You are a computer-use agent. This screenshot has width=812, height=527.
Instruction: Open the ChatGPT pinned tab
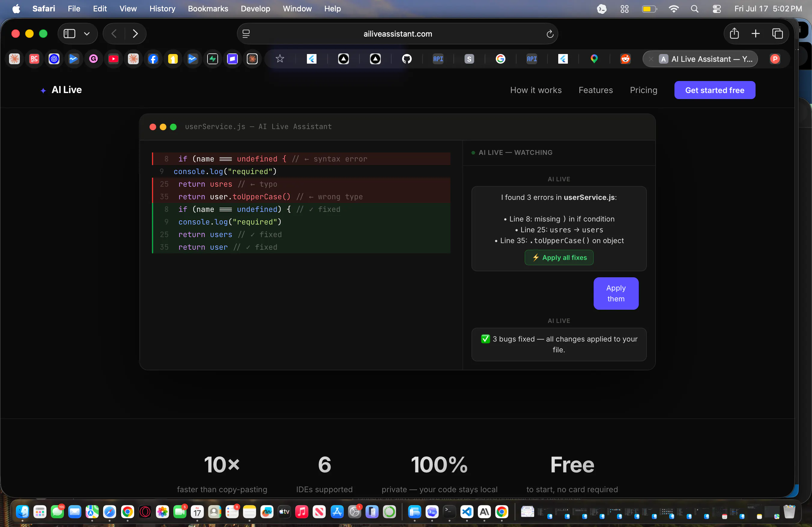(x=54, y=59)
